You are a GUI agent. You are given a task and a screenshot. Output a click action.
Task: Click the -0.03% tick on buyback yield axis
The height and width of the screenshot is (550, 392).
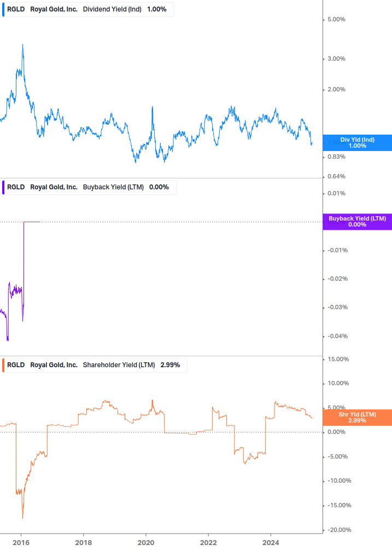click(337, 307)
